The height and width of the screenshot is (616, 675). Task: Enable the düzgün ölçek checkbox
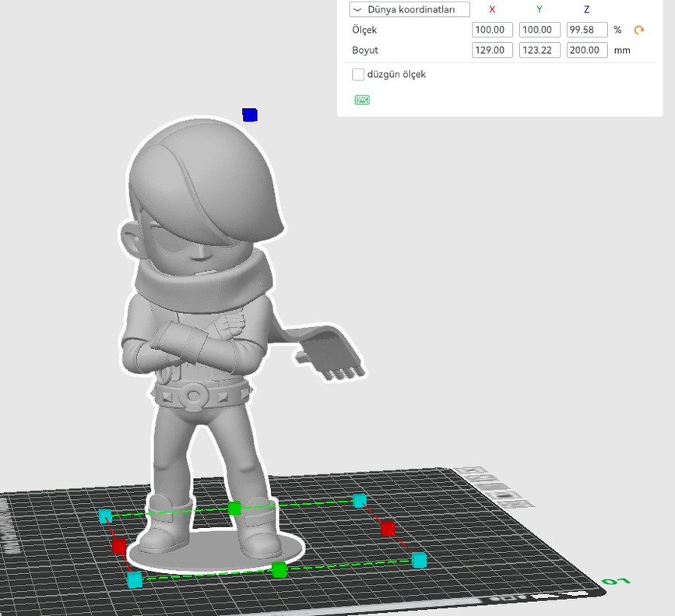358,75
